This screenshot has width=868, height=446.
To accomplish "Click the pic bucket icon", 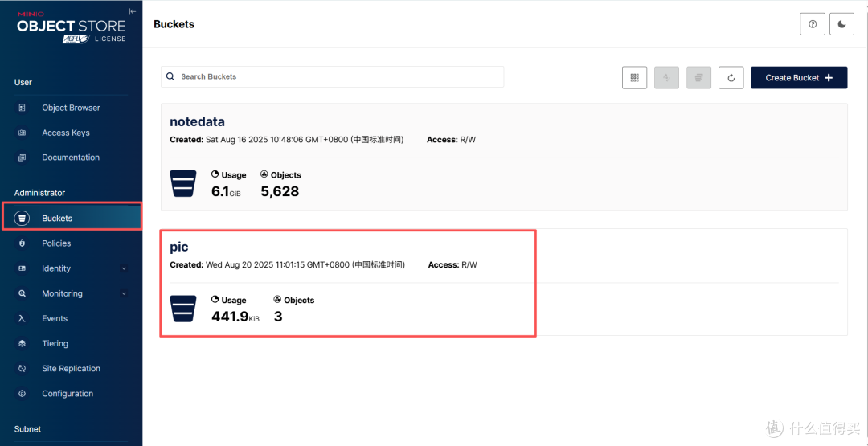I will (x=182, y=309).
